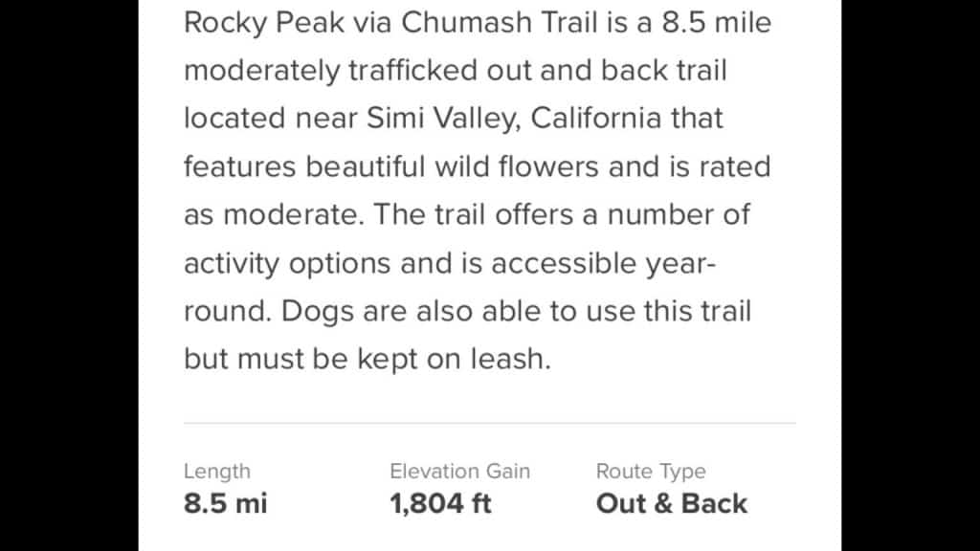
Task: Select the bold "Out & Back" route value
Action: tap(672, 503)
